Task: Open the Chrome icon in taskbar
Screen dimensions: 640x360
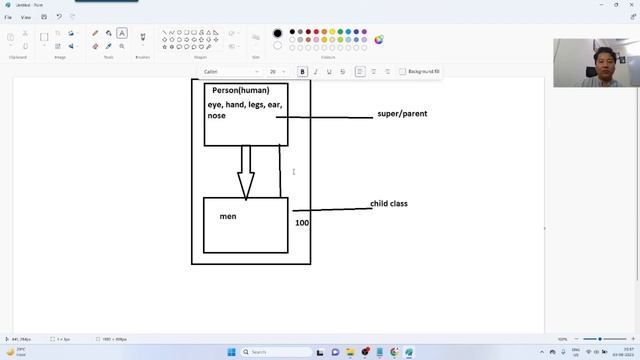Action: [394, 352]
